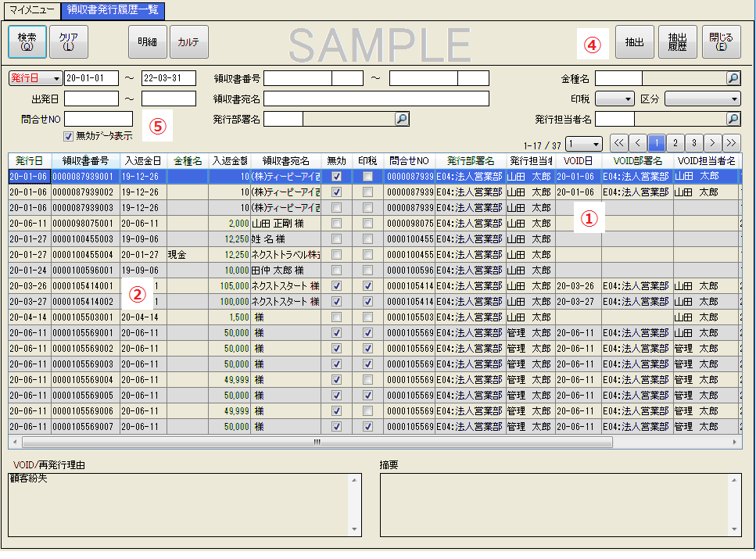756x559 pixels.
Task: Jump to last page with >> button
Action: 731,143
